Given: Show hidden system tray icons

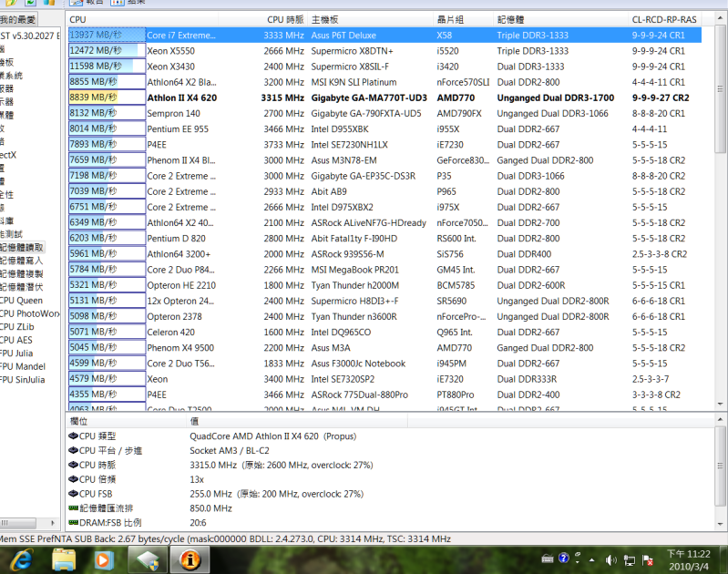Looking at the screenshot, I should [594, 559].
